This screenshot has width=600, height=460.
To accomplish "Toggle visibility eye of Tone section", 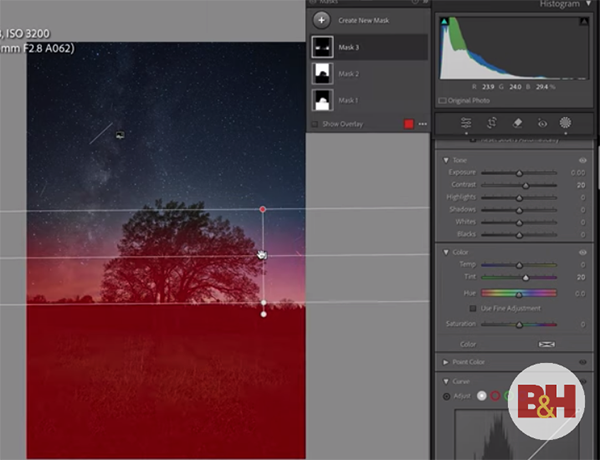I will tap(582, 160).
